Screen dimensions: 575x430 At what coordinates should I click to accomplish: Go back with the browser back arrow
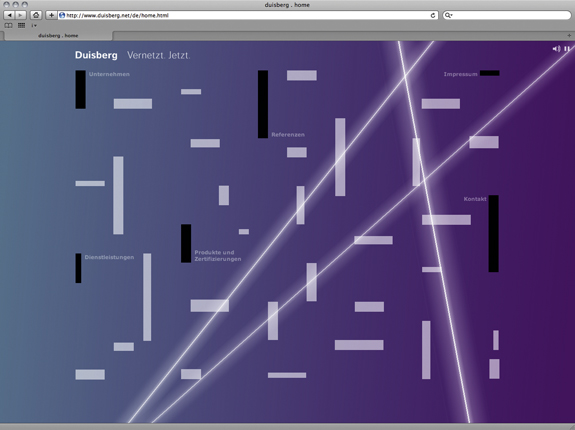[10, 15]
